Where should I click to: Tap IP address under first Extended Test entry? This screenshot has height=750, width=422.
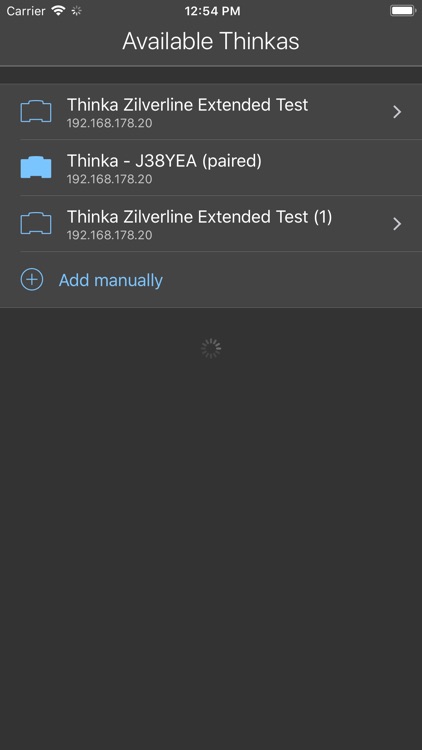point(110,123)
